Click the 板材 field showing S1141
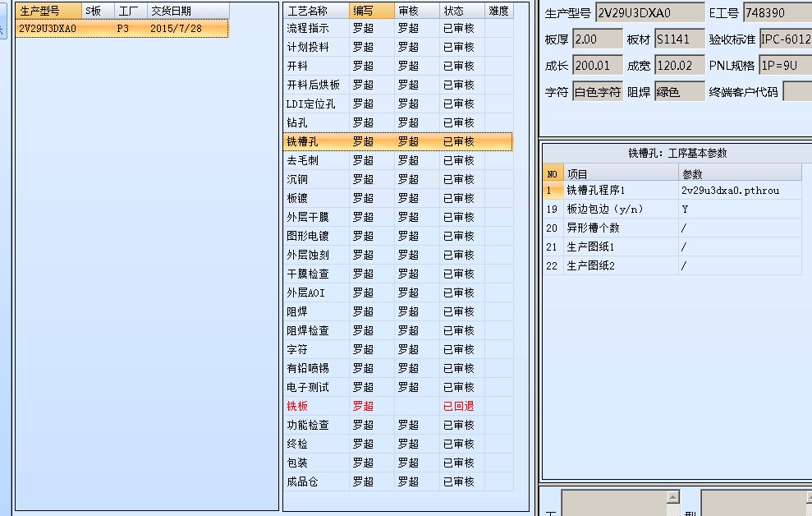812x516 pixels. click(x=680, y=39)
